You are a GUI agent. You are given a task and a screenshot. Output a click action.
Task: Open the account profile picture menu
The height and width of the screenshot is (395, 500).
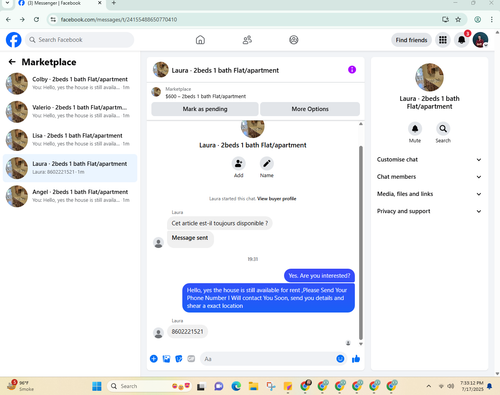point(480,40)
